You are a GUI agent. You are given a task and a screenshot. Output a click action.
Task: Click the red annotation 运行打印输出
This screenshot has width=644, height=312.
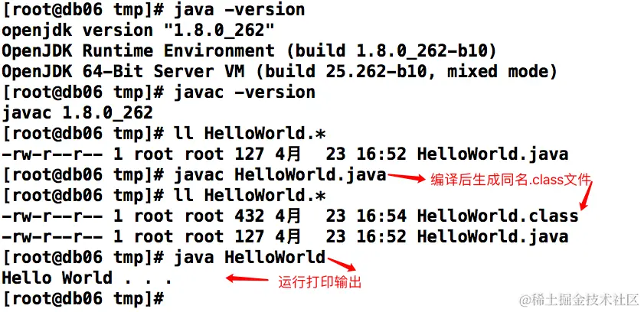click(319, 282)
